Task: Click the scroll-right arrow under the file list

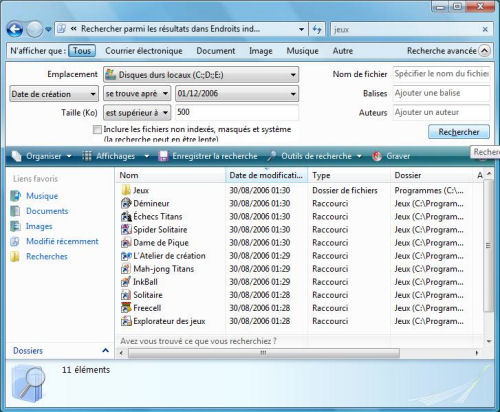Action: tap(477, 353)
